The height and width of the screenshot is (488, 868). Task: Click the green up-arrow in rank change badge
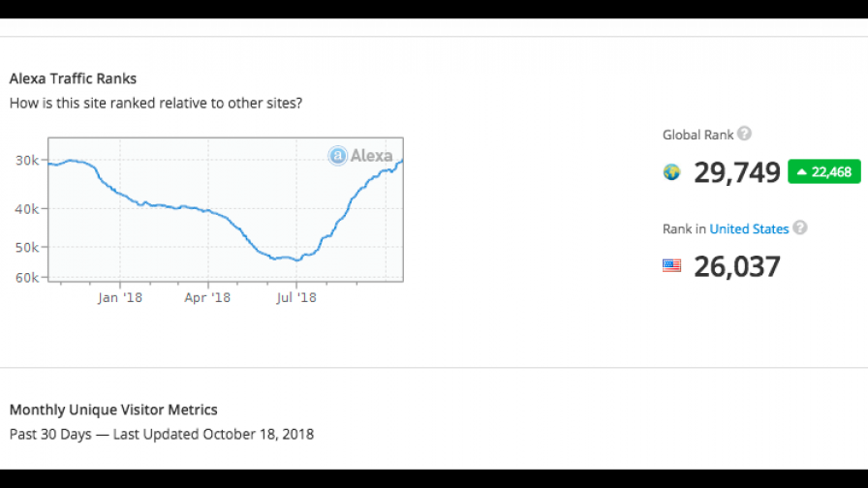coord(801,172)
